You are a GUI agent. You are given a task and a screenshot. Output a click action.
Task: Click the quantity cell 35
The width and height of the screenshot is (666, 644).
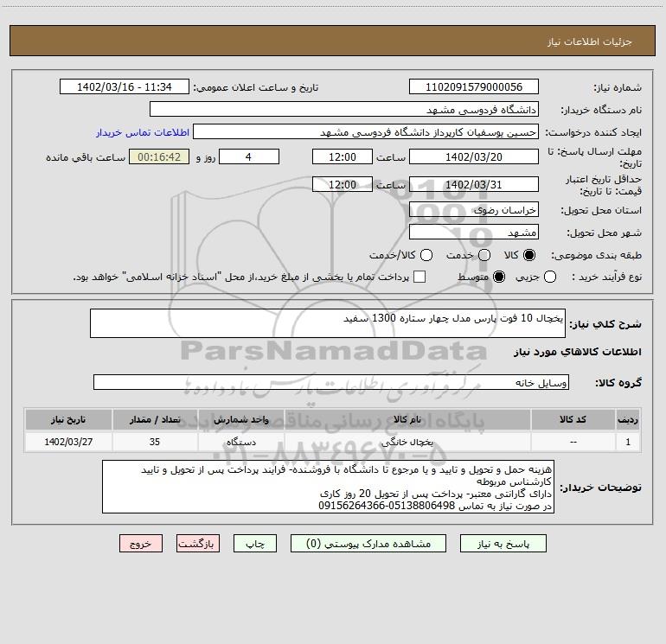point(155,442)
